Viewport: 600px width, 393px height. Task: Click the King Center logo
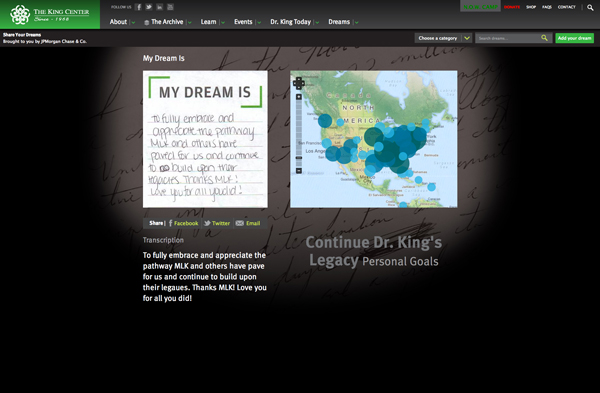(50, 15)
